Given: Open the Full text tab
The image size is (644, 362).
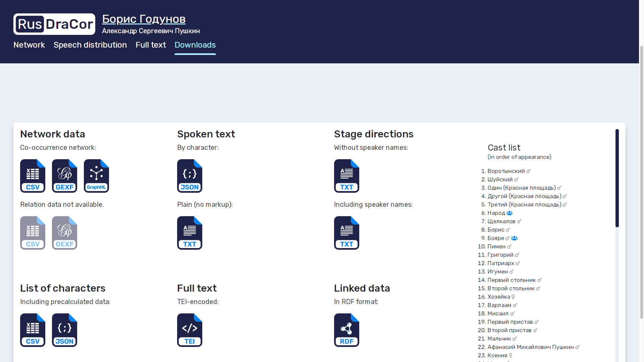Looking at the screenshot, I should (151, 45).
